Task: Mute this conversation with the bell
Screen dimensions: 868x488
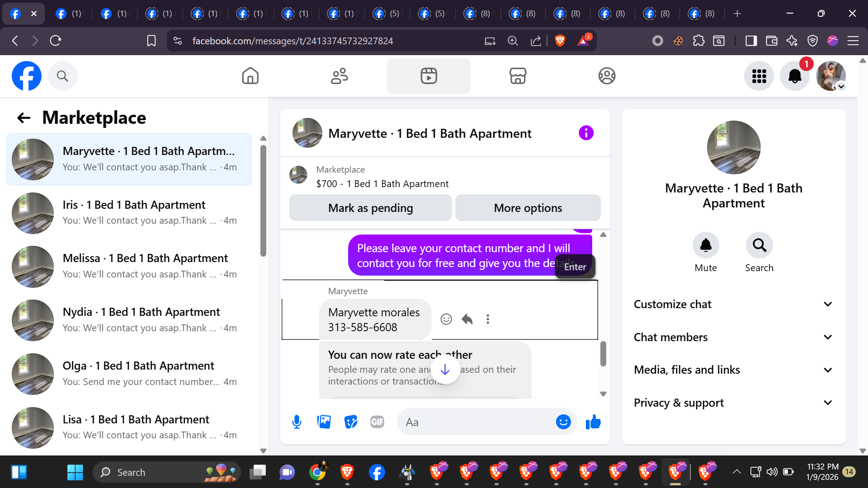Action: pos(705,245)
